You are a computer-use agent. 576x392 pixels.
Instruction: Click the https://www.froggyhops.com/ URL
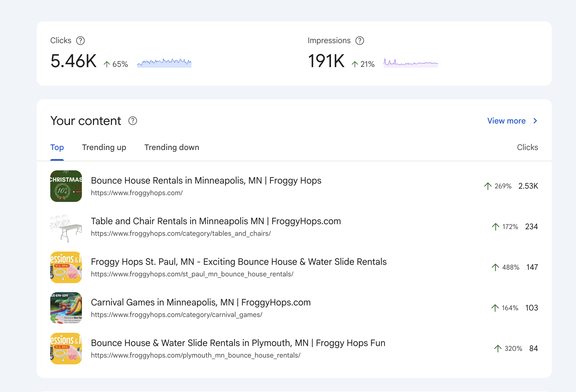137,193
